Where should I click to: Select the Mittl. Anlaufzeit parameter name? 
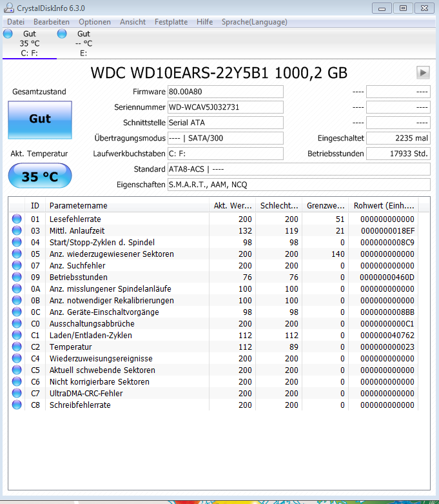pyautogui.click(x=77, y=231)
